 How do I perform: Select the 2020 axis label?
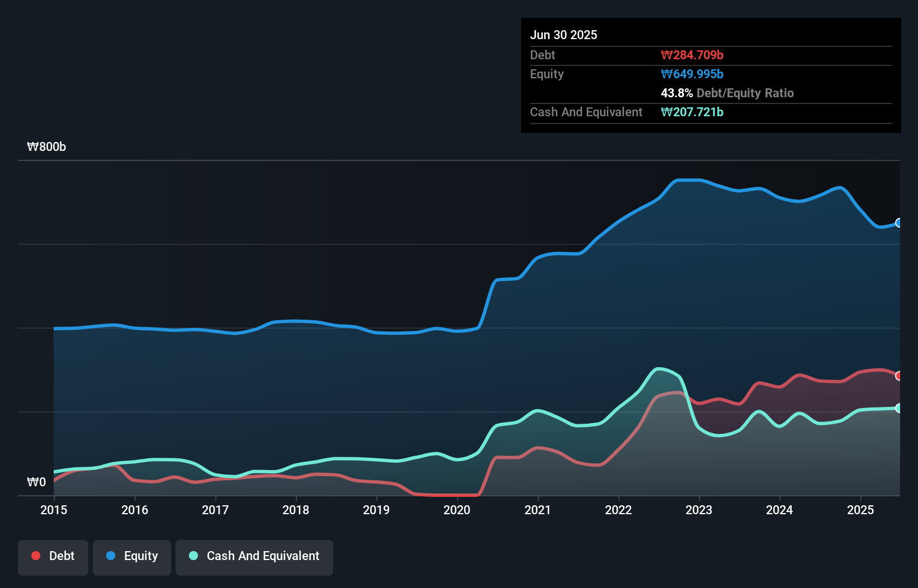tap(456, 510)
